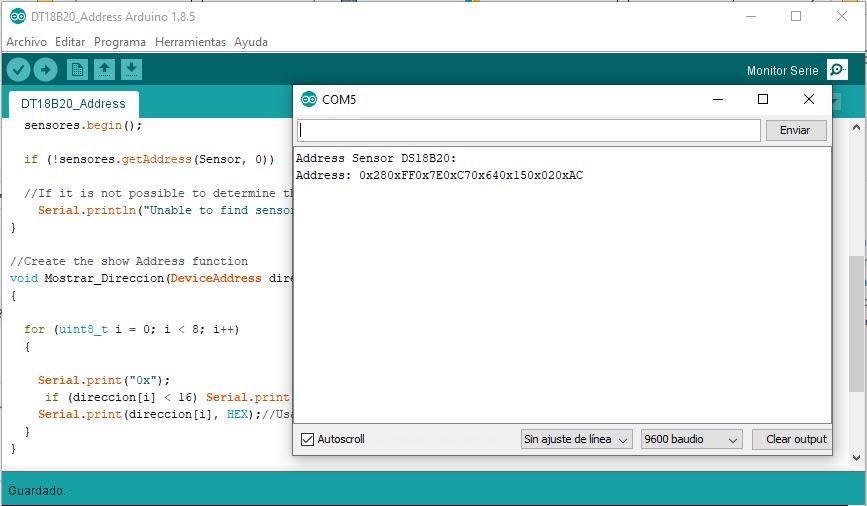The height and width of the screenshot is (506, 867).
Task: Click the editor vertical scrollbar thumb
Action: (x=856, y=325)
